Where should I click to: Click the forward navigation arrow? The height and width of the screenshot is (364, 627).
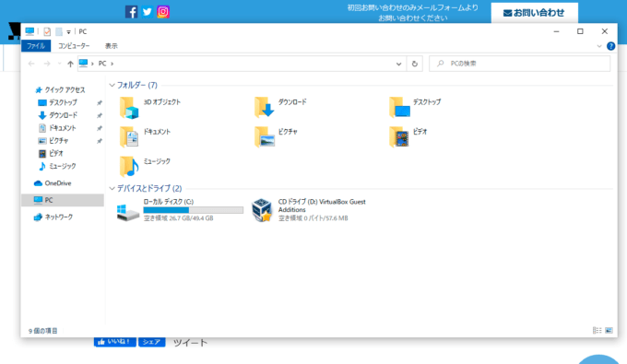[47, 64]
